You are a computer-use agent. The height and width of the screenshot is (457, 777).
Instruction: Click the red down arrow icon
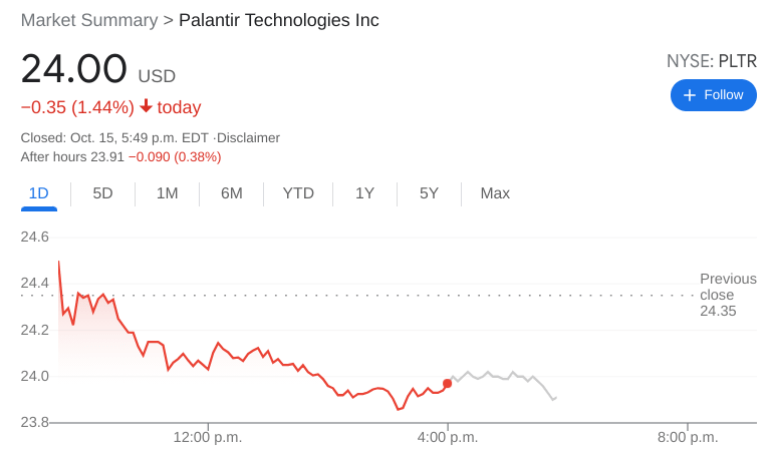[x=146, y=107]
